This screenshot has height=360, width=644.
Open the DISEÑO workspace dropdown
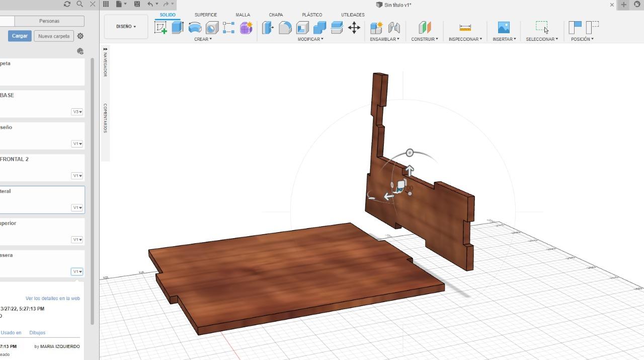(126, 27)
